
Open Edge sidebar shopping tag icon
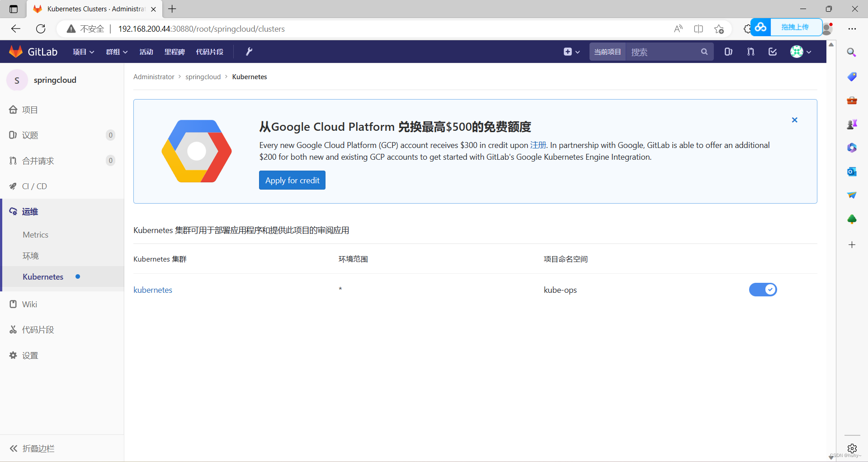click(852, 76)
